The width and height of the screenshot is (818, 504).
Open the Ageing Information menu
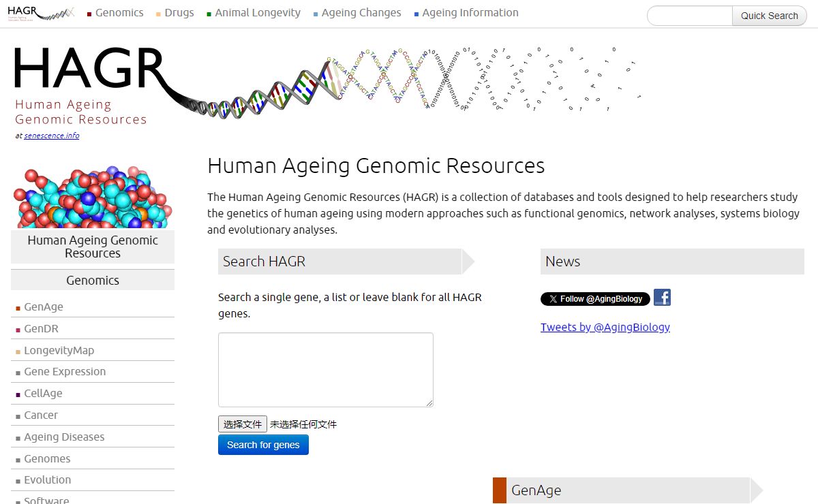click(x=470, y=13)
